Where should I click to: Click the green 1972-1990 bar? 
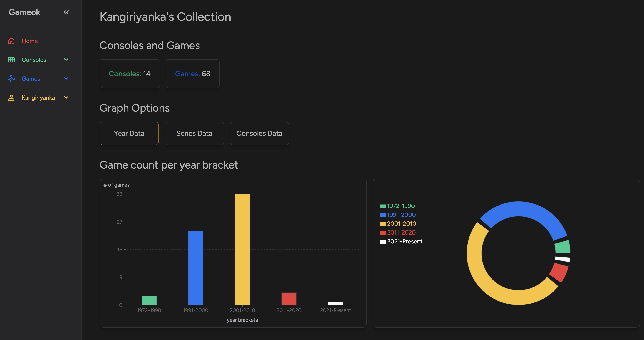149,300
